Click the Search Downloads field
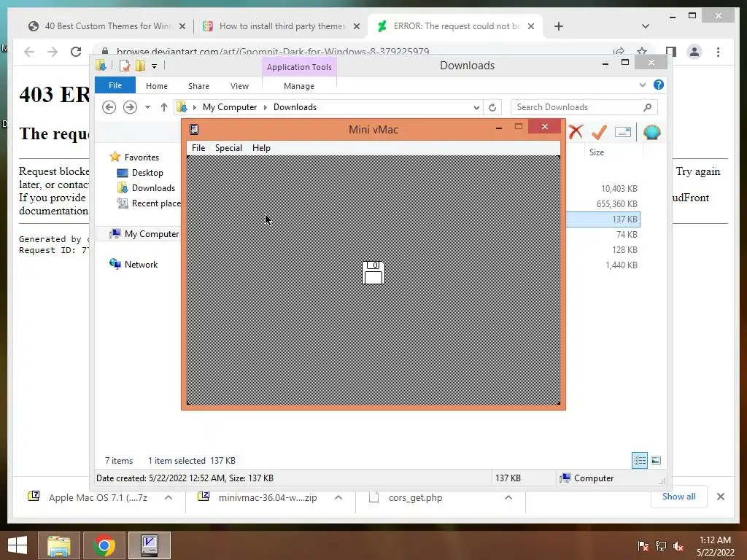Viewport: 747px width, 560px height. pyautogui.click(x=584, y=107)
